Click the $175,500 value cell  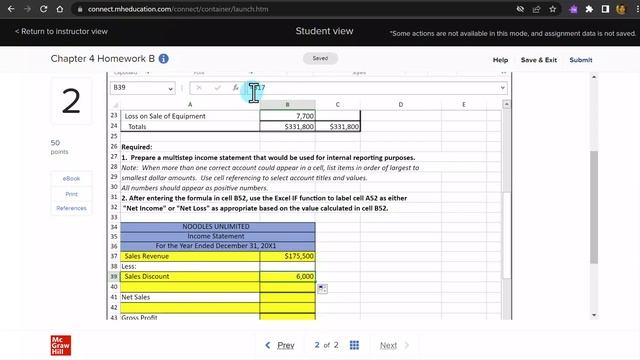[287, 256]
